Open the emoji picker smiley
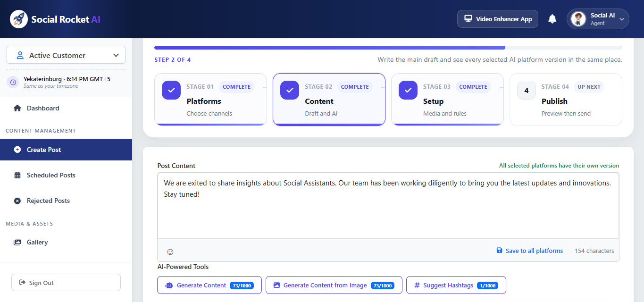The image size is (644, 302). click(170, 252)
